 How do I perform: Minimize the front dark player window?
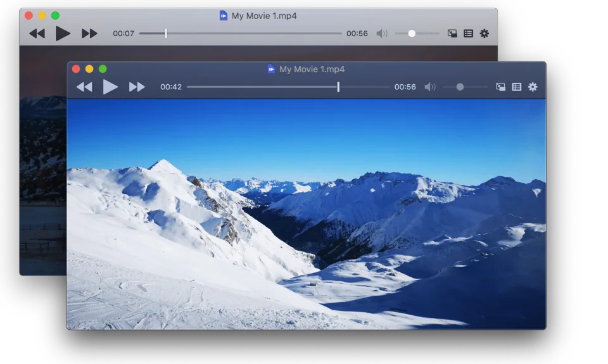point(89,69)
